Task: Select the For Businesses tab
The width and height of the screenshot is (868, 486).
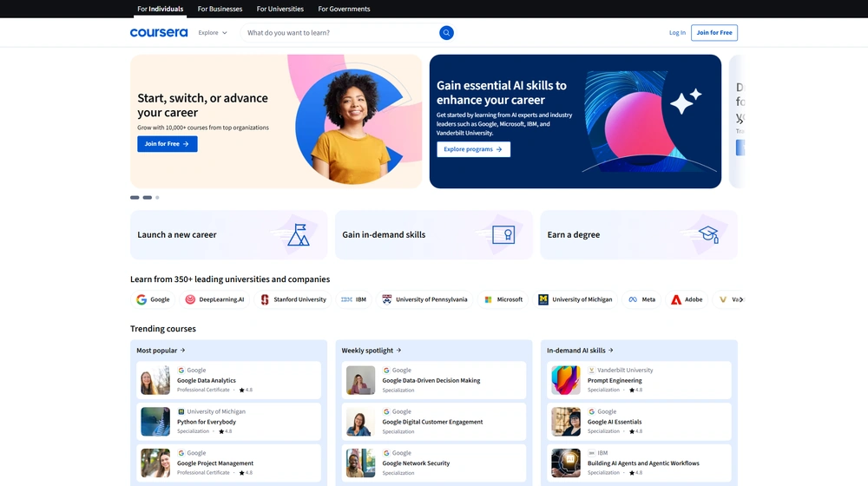Action: pos(220,9)
